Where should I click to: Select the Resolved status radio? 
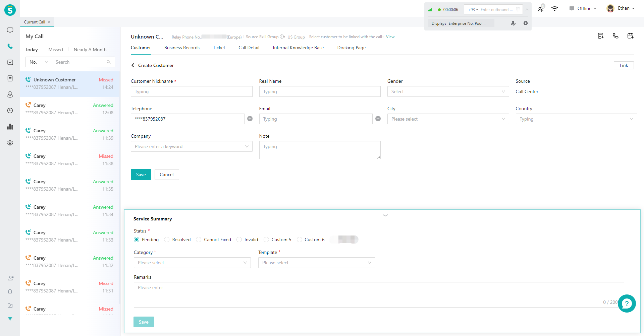click(x=167, y=240)
